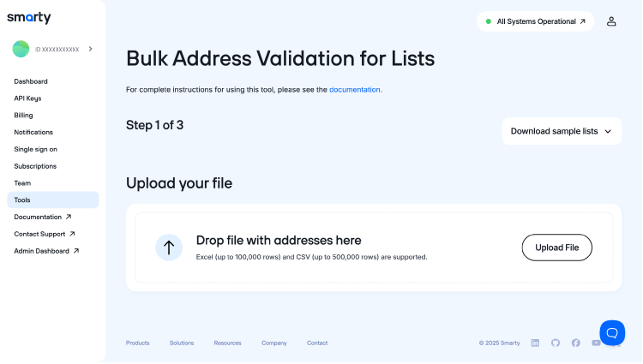Open the Download sample lists dropdown

(562, 131)
